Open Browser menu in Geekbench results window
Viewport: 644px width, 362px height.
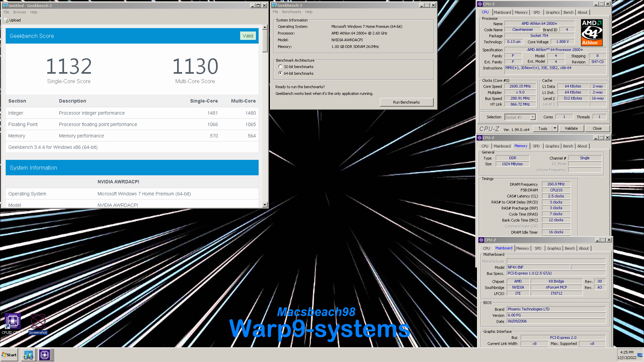(19, 12)
